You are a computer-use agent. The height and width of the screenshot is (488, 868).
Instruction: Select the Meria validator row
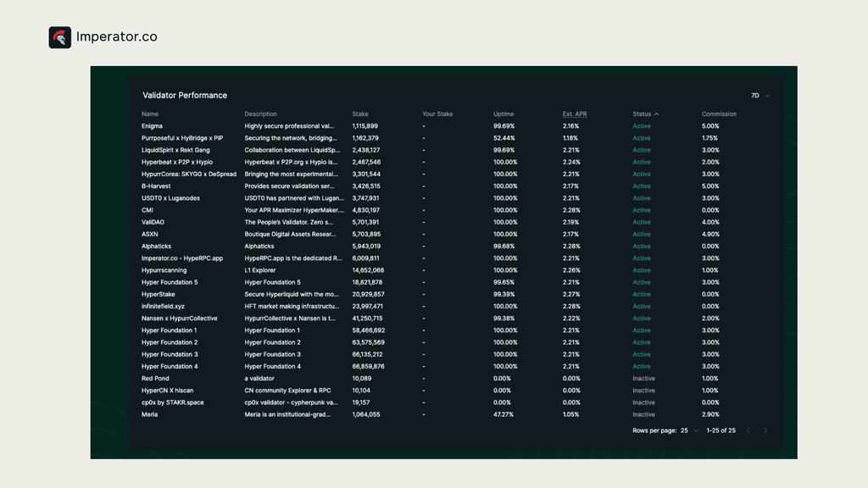click(149, 414)
